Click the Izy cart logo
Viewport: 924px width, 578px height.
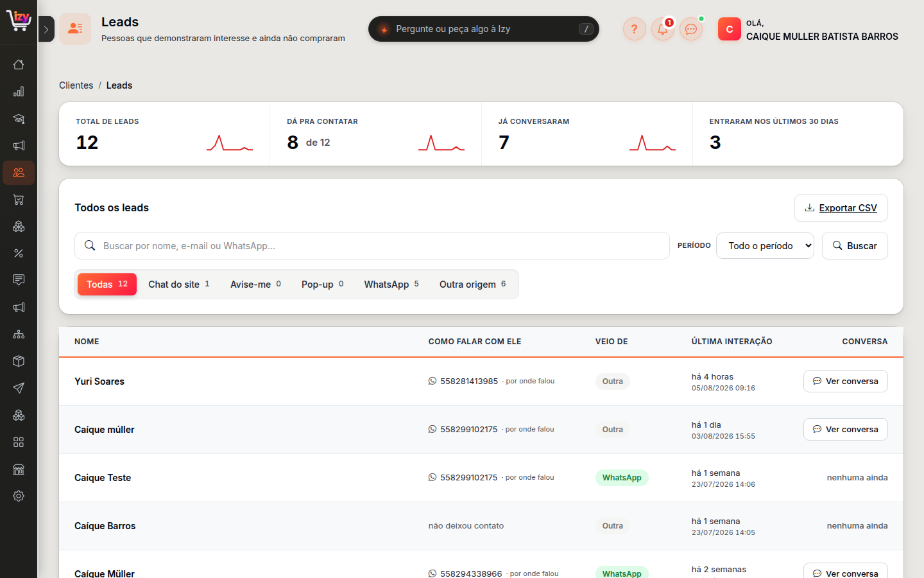(19, 21)
